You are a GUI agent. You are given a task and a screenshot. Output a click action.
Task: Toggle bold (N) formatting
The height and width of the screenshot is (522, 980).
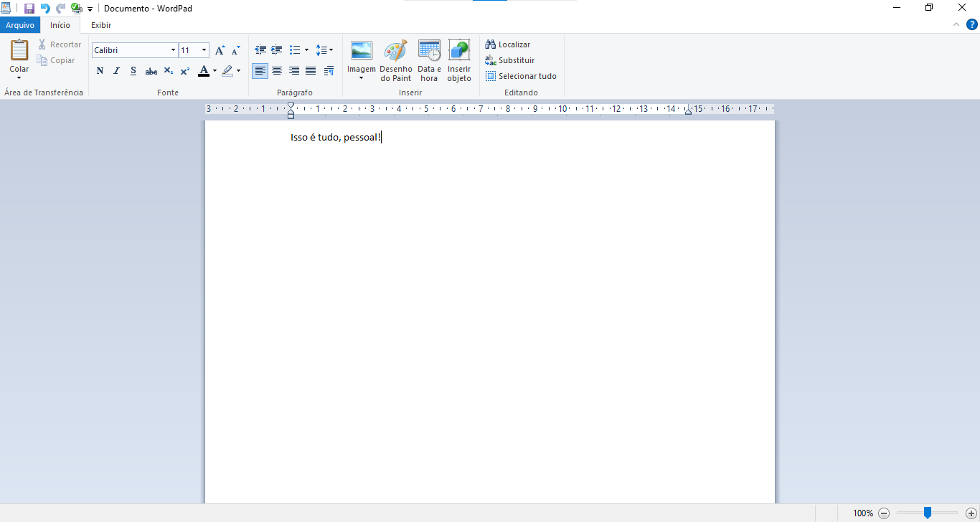coord(100,71)
